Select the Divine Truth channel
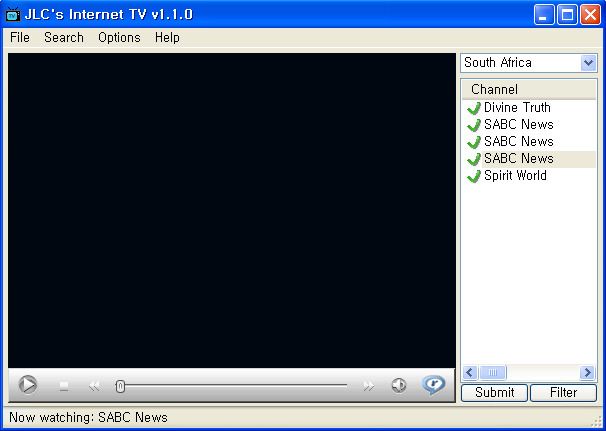 click(x=517, y=107)
